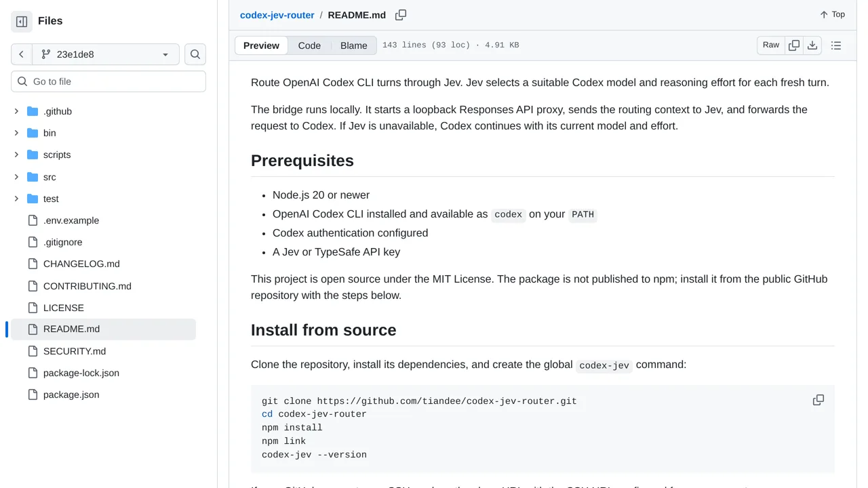Select README.md in the file tree
The height and width of the screenshot is (488, 868).
click(x=104, y=329)
